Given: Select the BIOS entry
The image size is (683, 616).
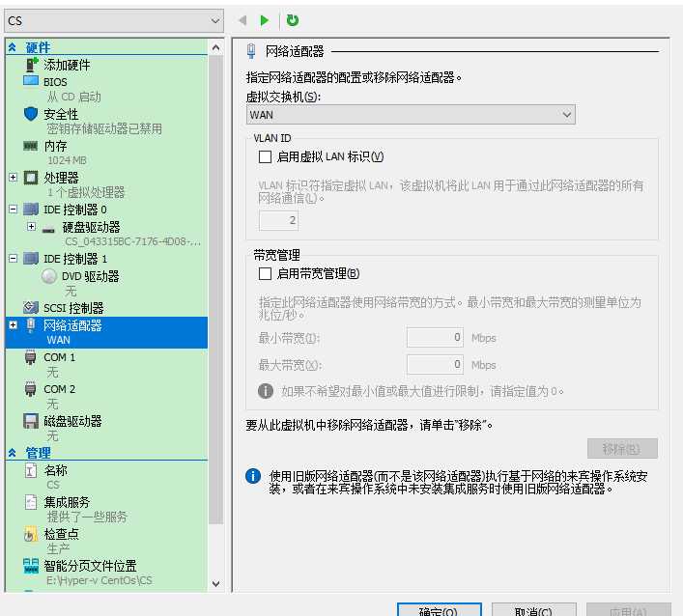Looking at the screenshot, I should click(x=55, y=82).
